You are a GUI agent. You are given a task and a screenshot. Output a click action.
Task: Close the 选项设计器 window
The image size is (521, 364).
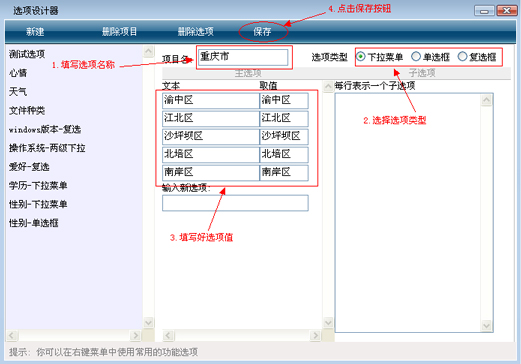[x=507, y=11]
